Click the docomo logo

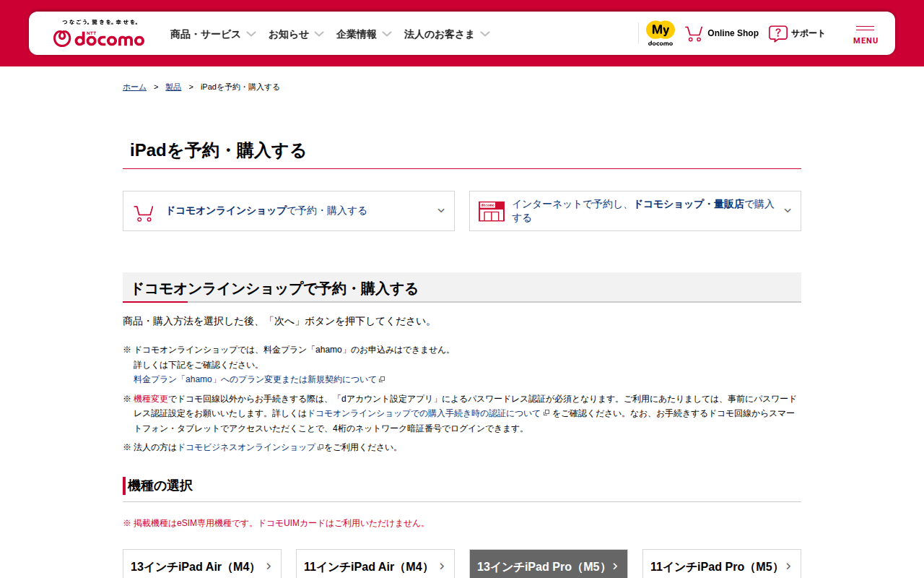click(x=99, y=33)
